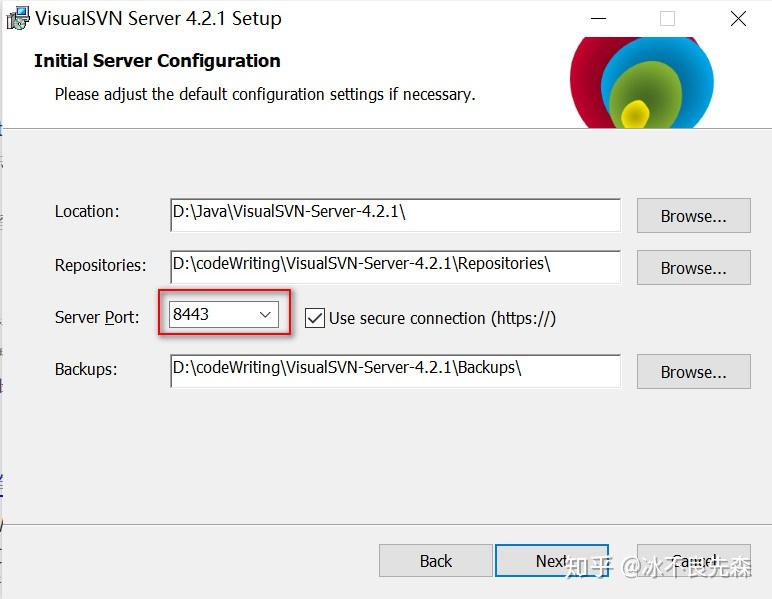Click the Location label text

[x=87, y=212]
